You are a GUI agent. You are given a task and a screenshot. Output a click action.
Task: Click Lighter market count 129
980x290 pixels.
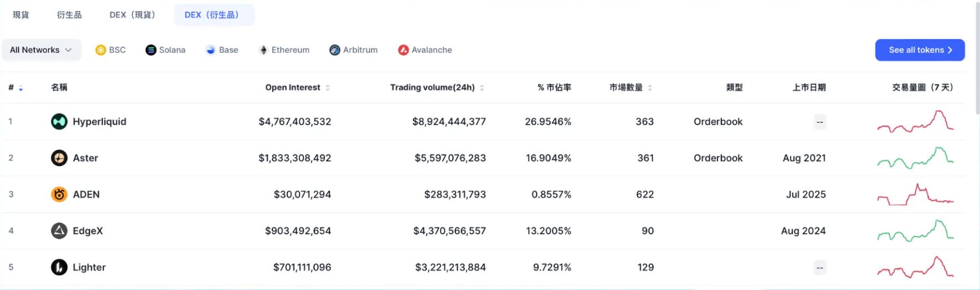(x=646, y=267)
